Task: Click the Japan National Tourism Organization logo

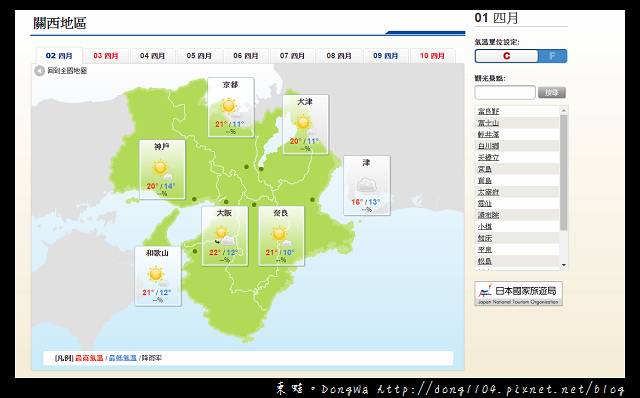Action: pos(518,293)
